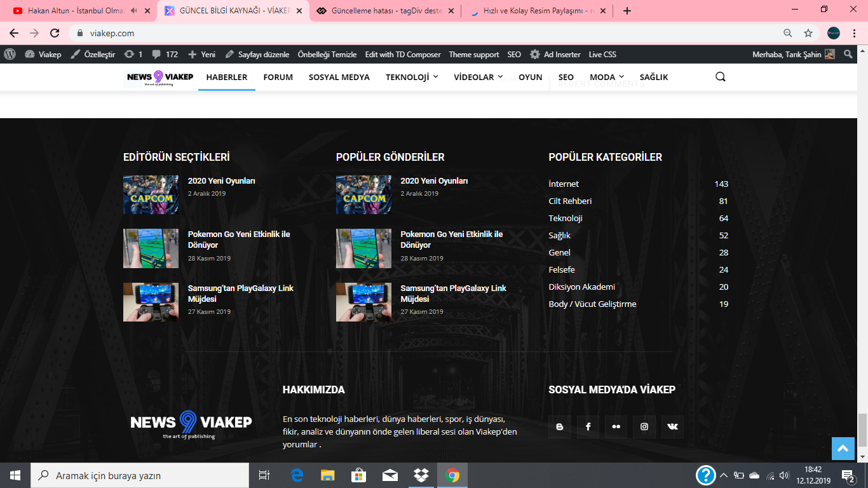Switch to the Hızlı ve Kolay Resim Paylaşımı tab
Viewport: 868px width, 488px height.
pyautogui.click(x=539, y=11)
